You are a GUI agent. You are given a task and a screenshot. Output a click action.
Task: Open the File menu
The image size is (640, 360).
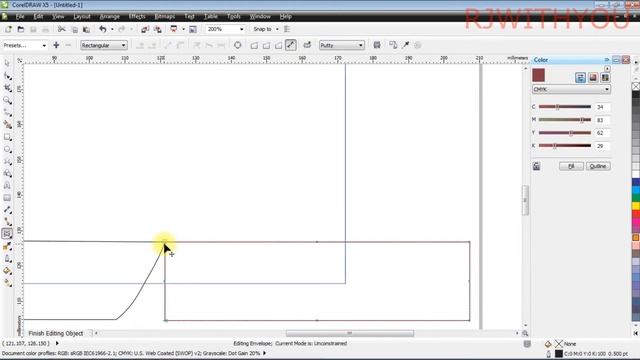[20, 16]
